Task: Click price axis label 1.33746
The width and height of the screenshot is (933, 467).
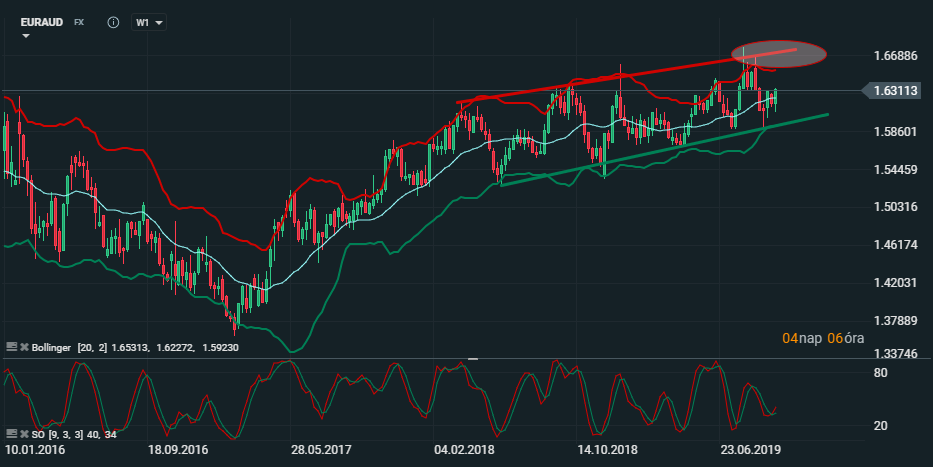Action: pos(896,353)
